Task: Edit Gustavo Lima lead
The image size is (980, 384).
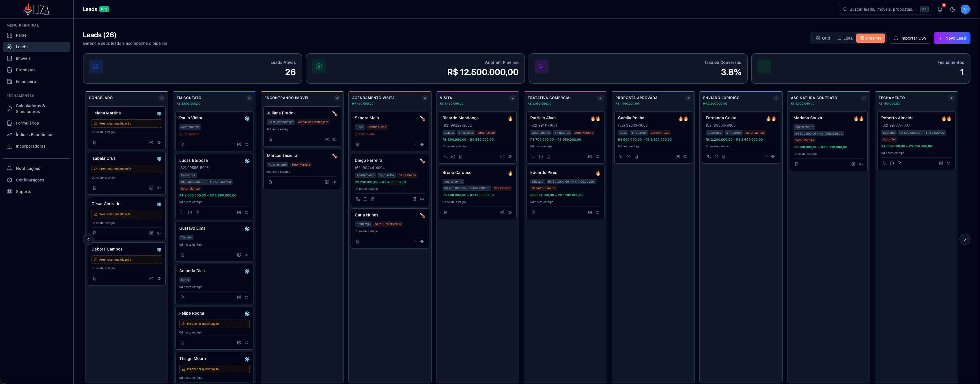Action: [239, 255]
